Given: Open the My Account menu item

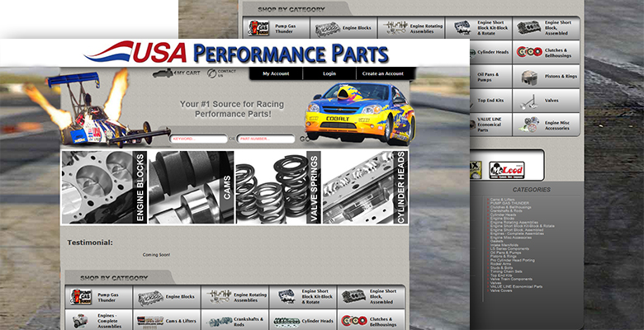Looking at the screenshot, I should (276, 73).
